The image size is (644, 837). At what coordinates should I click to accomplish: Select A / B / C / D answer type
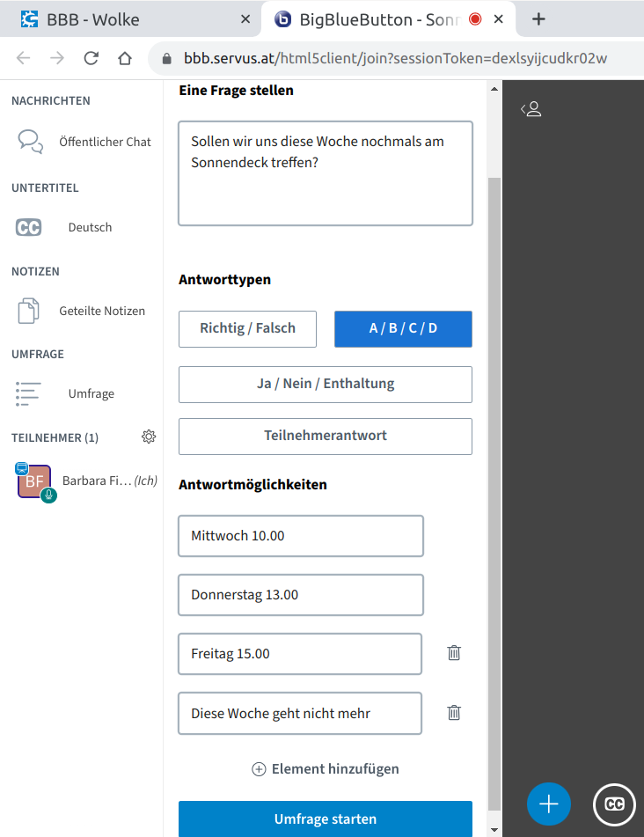pyautogui.click(x=403, y=328)
